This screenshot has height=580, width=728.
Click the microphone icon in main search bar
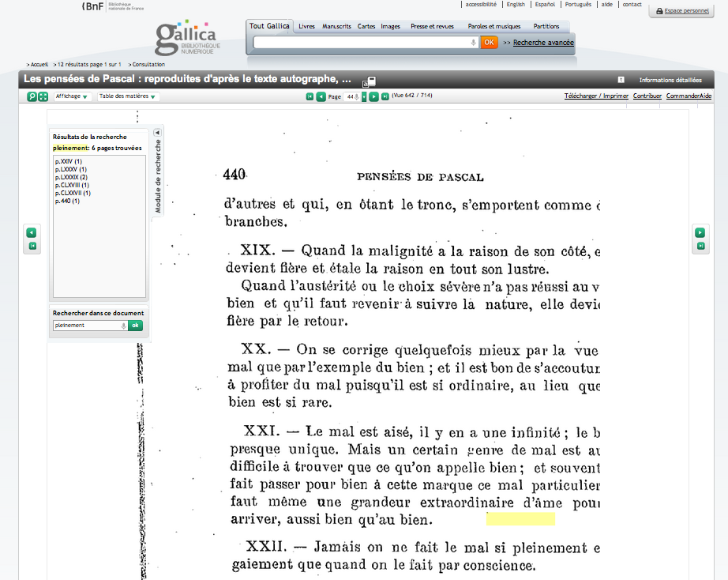click(473, 43)
